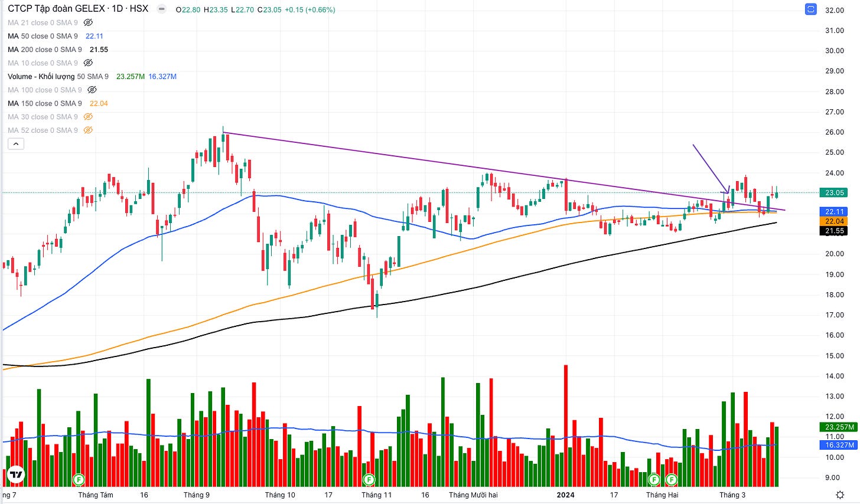Select the greyed MA 30 close legend text
This screenshot has width=860, height=504.
pos(43,117)
